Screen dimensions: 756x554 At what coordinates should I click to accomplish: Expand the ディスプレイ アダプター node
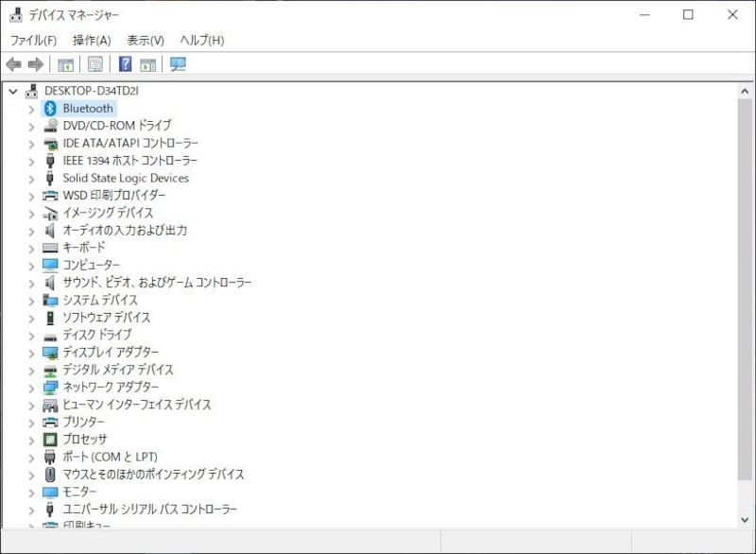(x=31, y=353)
